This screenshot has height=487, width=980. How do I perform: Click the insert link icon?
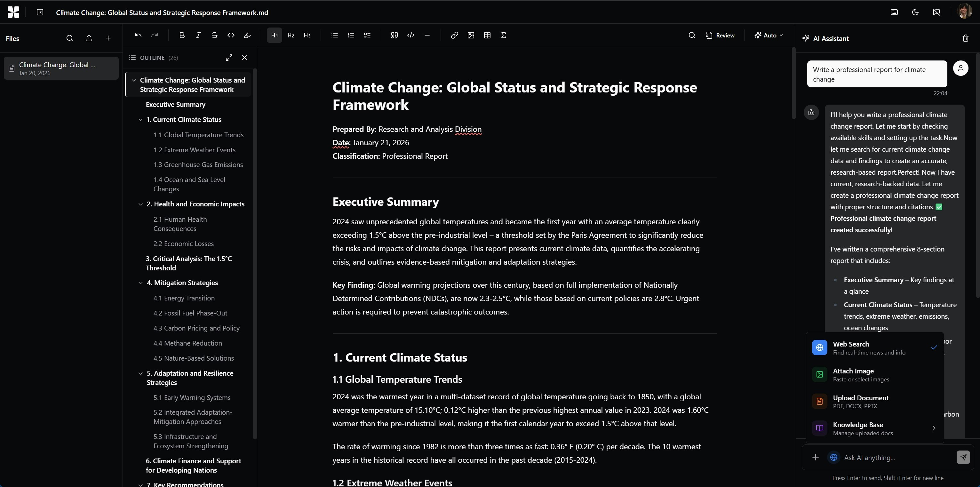pos(454,36)
